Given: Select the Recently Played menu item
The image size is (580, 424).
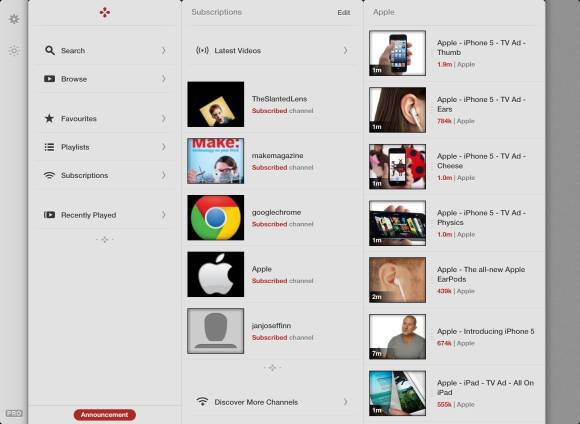Looking at the screenshot, I should 105,215.
